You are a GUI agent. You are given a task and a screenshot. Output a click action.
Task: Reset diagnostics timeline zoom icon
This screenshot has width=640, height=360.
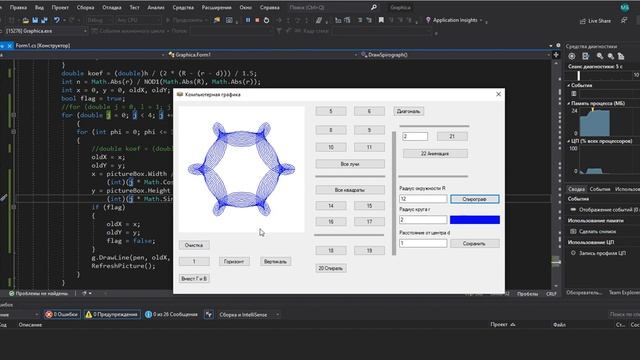621,56
